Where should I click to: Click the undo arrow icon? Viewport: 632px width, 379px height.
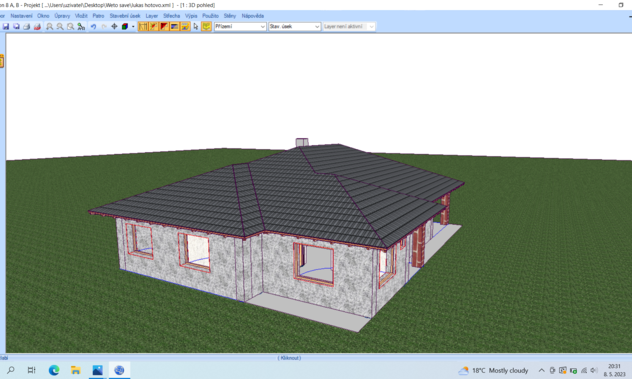(94, 27)
